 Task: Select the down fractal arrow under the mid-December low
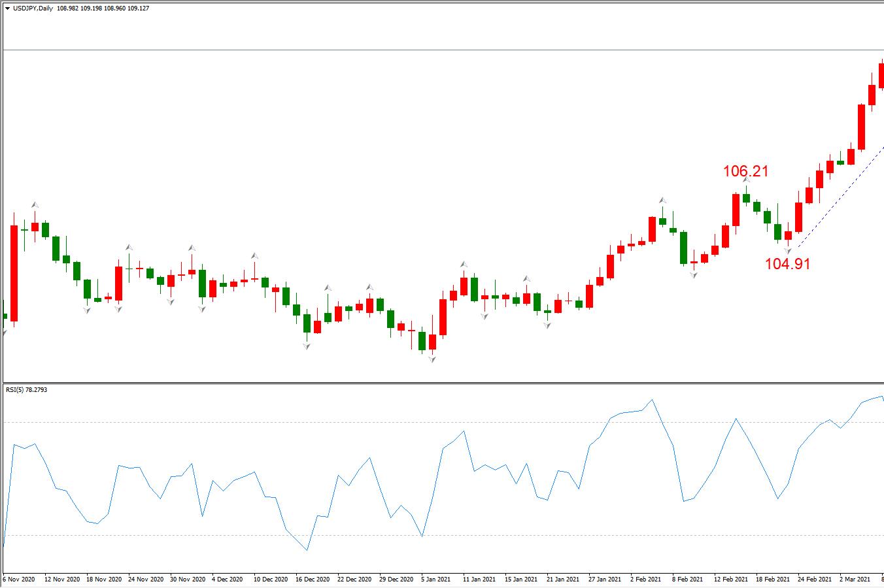click(307, 346)
